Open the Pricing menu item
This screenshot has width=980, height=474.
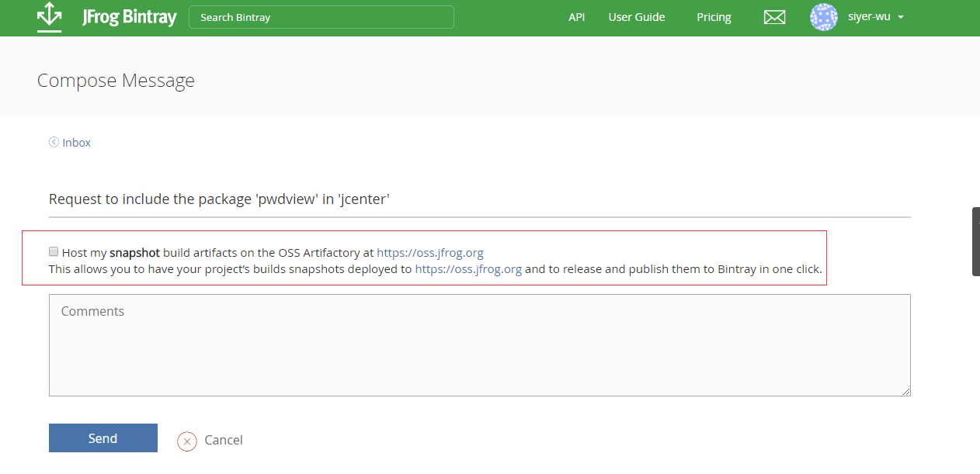click(714, 17)
